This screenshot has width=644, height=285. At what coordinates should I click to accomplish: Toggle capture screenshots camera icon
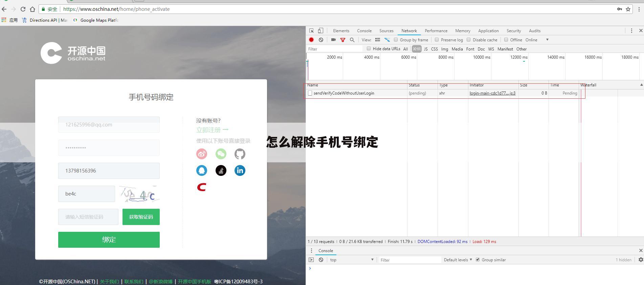click(333, 40)
